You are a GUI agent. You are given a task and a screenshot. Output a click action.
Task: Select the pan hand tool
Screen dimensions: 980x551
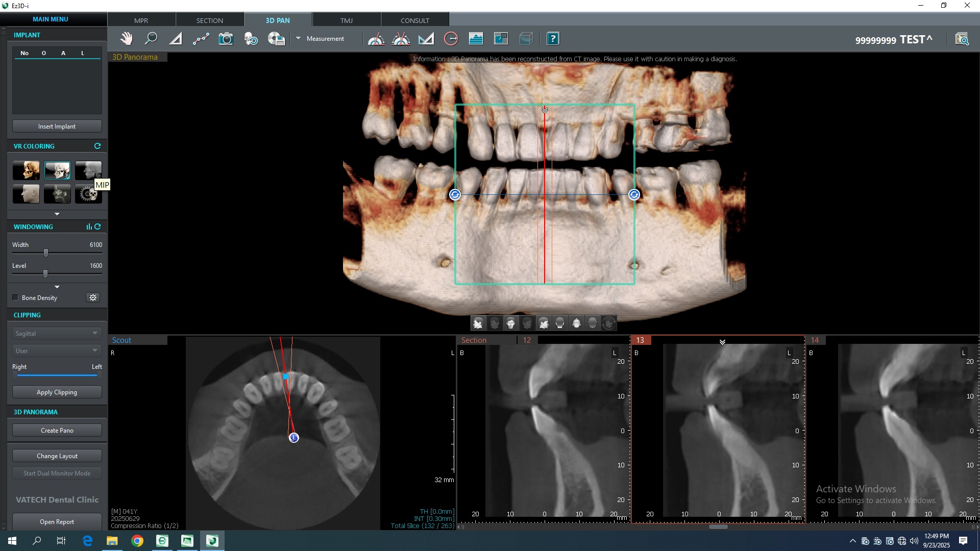pyautogui.click(x=126, y=39)
